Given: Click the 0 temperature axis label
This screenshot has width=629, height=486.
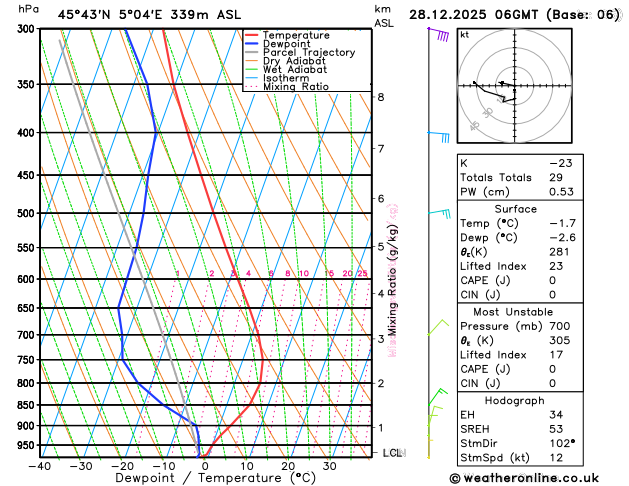Looking at the screenshot, I should pos(205,466).
